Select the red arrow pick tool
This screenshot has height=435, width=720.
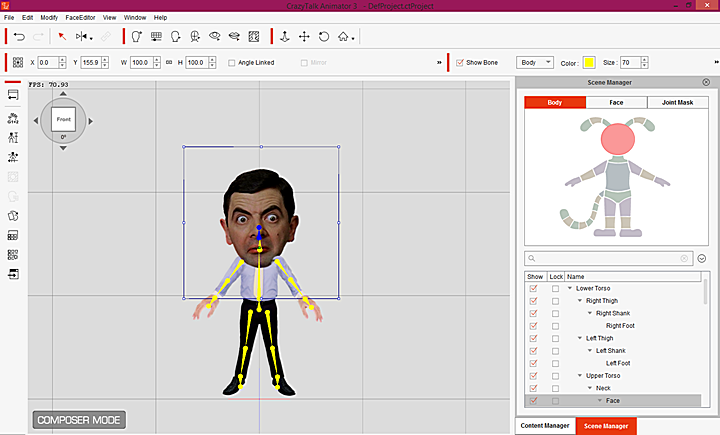(62, 36)
